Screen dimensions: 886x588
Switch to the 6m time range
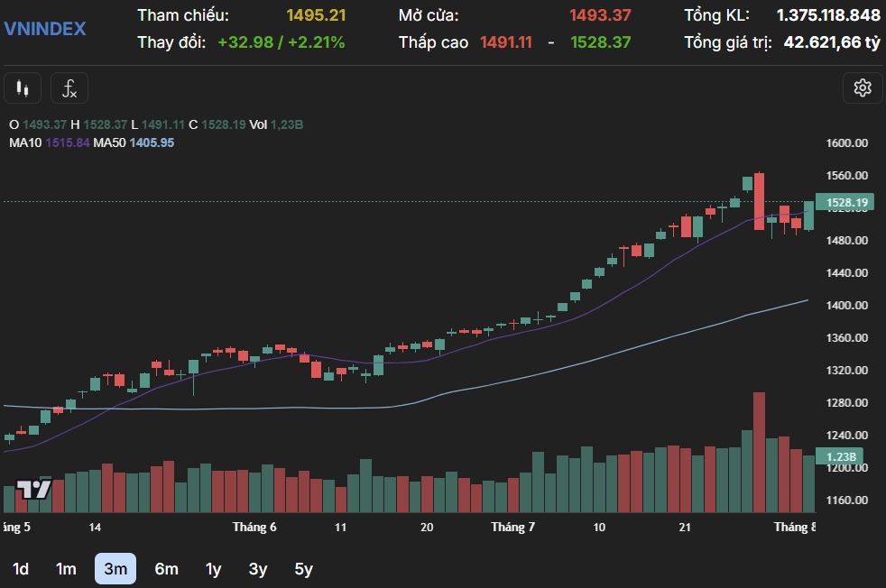coord(167,569)
